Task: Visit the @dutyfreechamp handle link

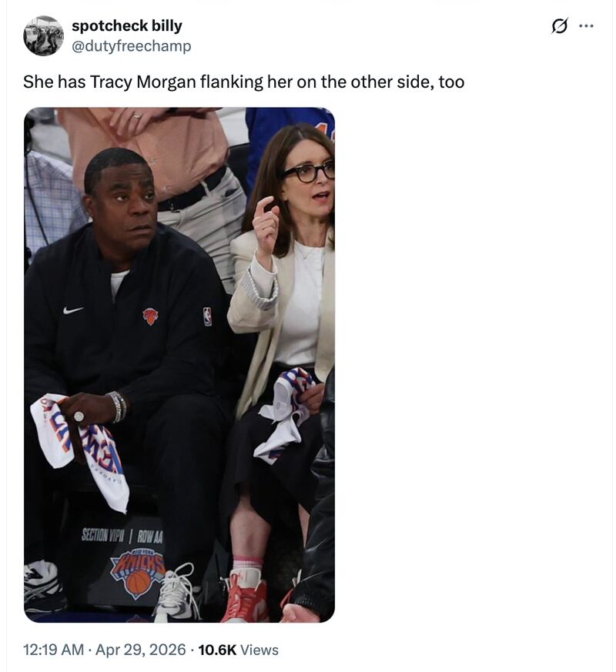Action: tap(131, 45)
